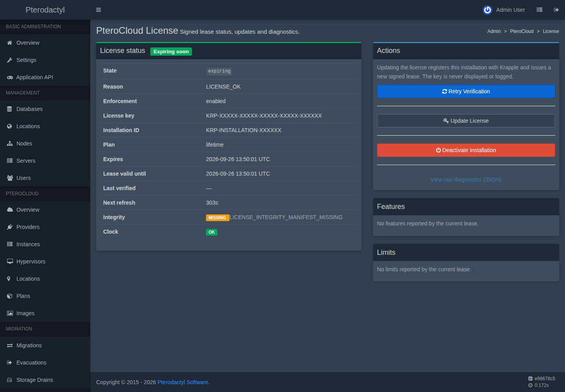Click the Deactivate Installation button
565x392 pixels.
466,150
